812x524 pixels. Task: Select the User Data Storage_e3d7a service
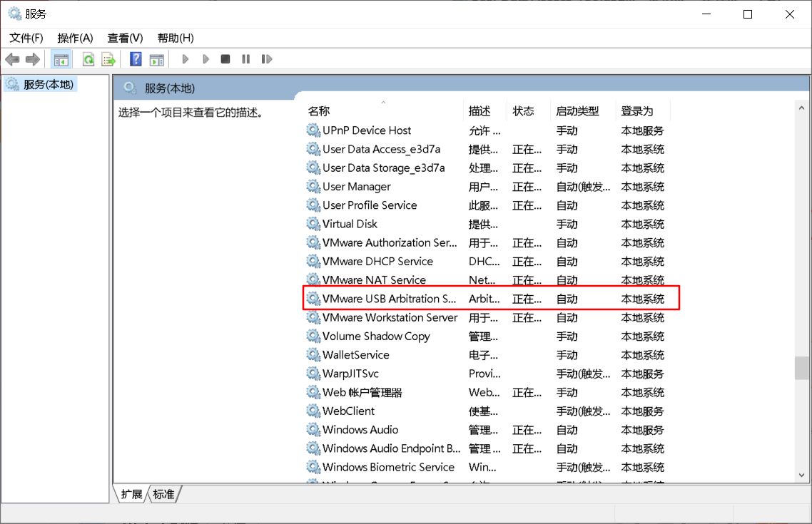[x=383, y=168]
